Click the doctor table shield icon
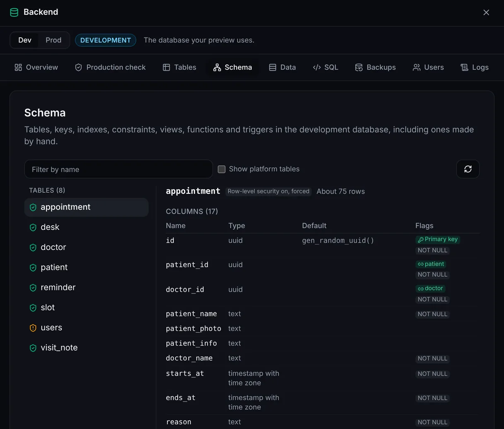The height and width of the screenshot is (429, 504). pos(33,248)
